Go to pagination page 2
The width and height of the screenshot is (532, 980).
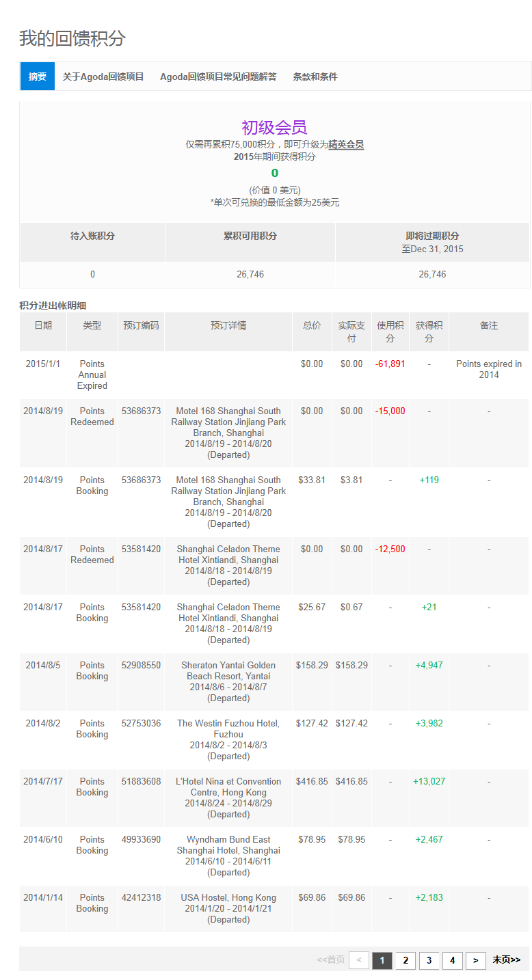point(405,960)
